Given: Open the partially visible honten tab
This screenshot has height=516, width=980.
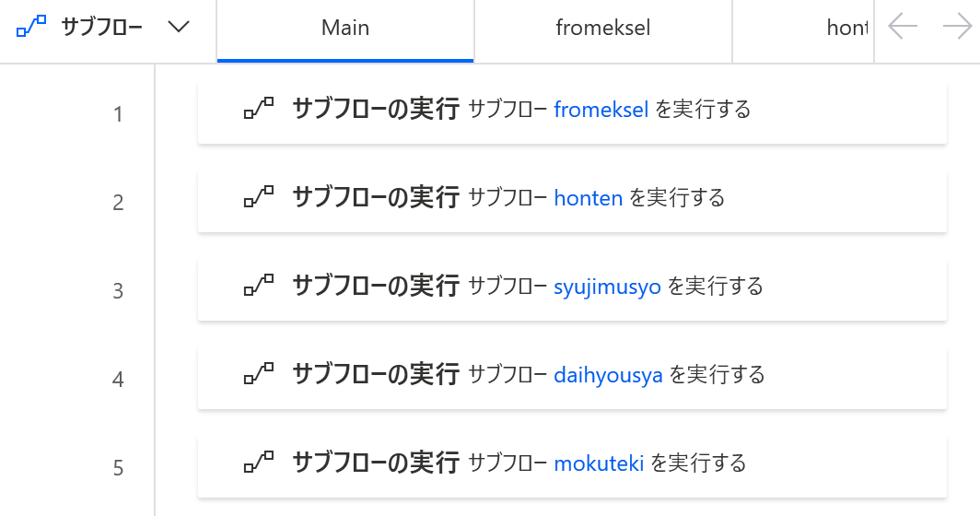Looking at the screenshot, I should [x=803, y=30].
